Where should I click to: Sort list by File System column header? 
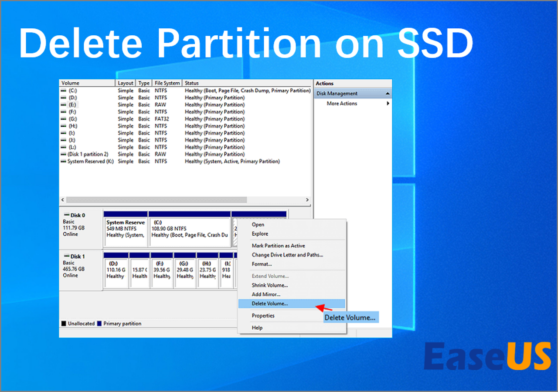click(167, 83)
